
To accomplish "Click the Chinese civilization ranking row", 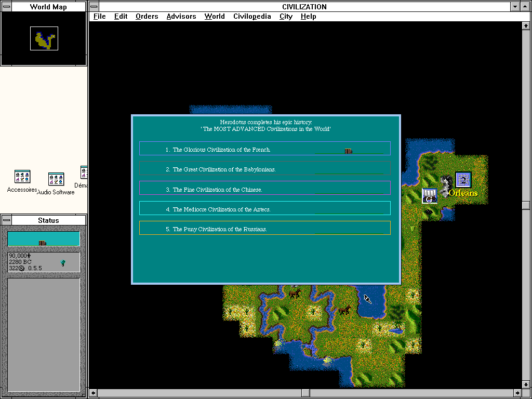I will (x=264, y=188).
